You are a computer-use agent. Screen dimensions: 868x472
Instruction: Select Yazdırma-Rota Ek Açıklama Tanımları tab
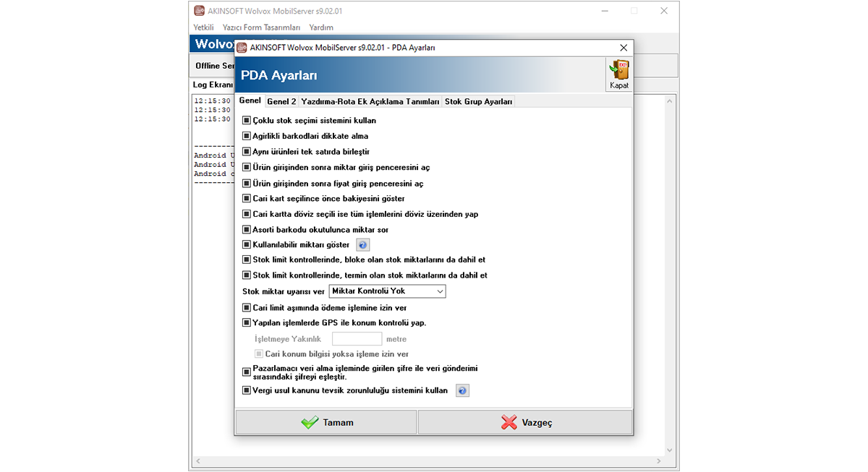click(x=370, y=102)
